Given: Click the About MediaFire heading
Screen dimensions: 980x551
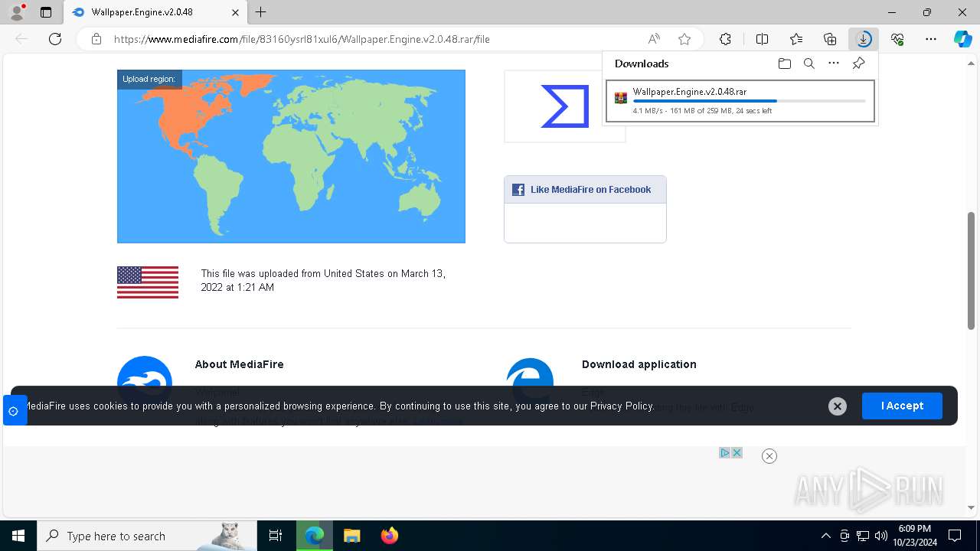Looking at the screenshot, I should (239, 364).
